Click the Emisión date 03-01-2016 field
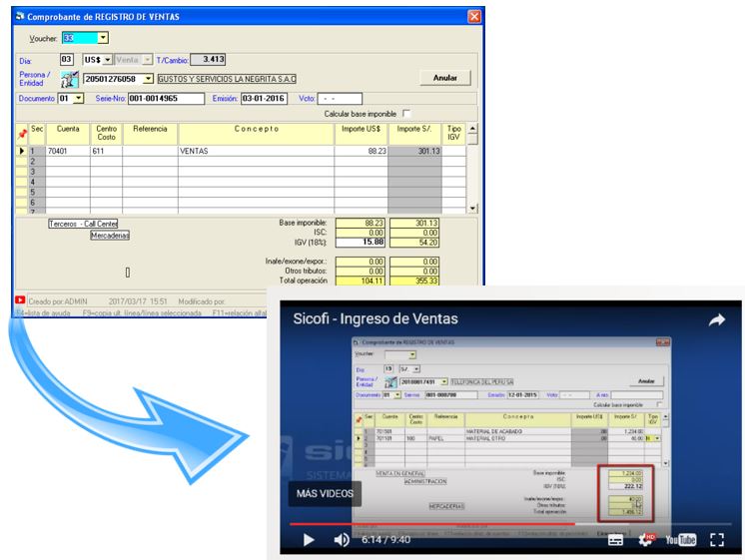Image resolution: width=745 pixels, height=560 pixels. pos(264,98)
